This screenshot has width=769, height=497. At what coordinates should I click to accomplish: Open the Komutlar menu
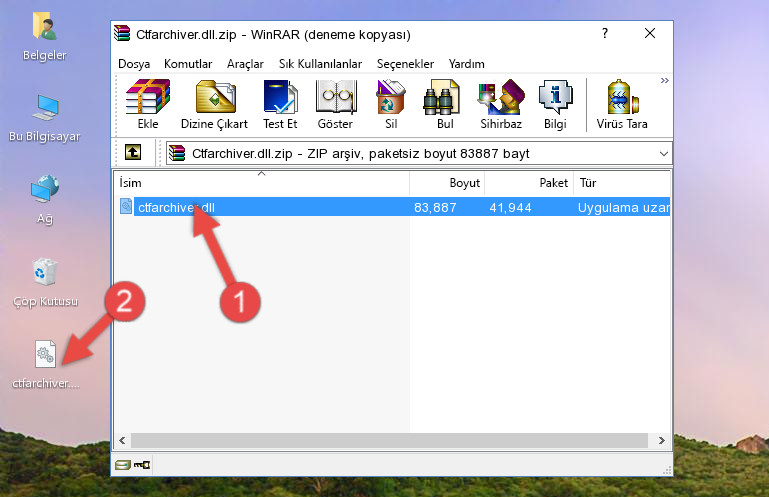click(188, 64)
